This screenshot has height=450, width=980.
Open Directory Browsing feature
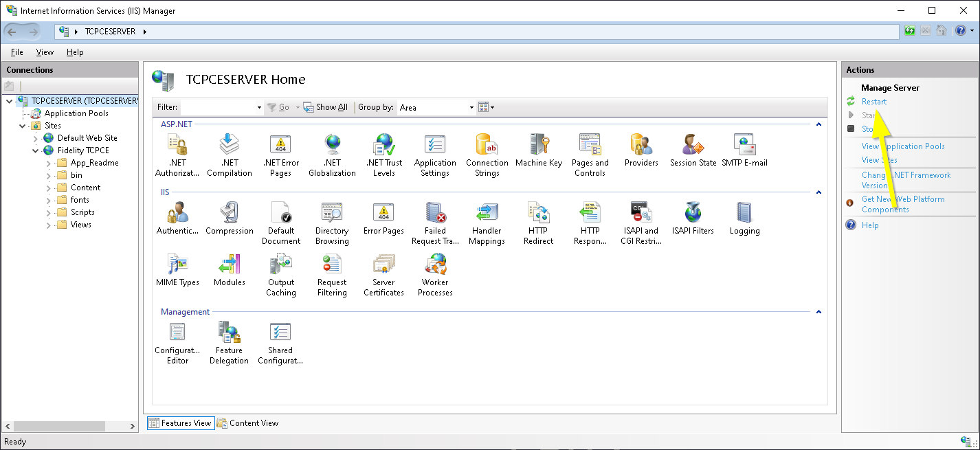pyautogui.click(x=332, y=223)
